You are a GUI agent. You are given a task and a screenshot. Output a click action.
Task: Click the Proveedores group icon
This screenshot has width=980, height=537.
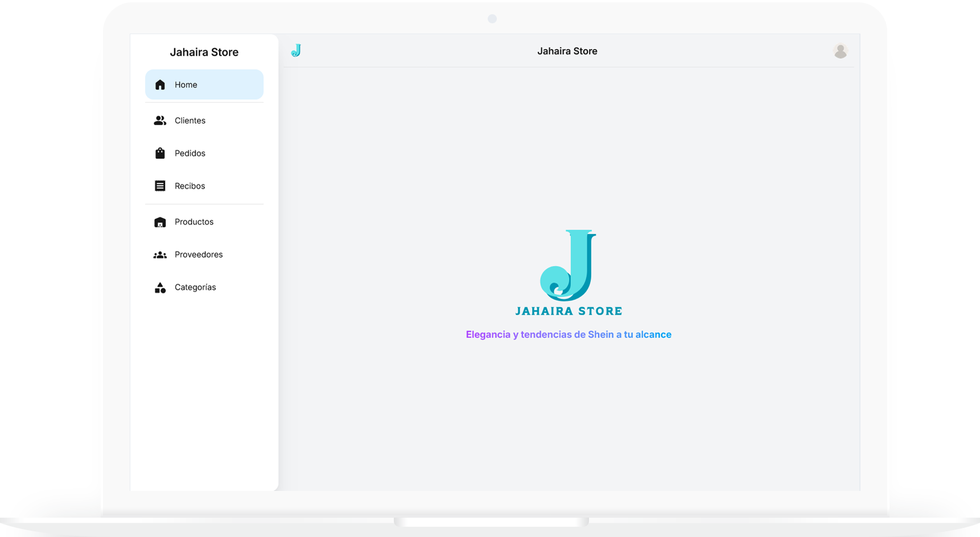click(x=160, y=255)
